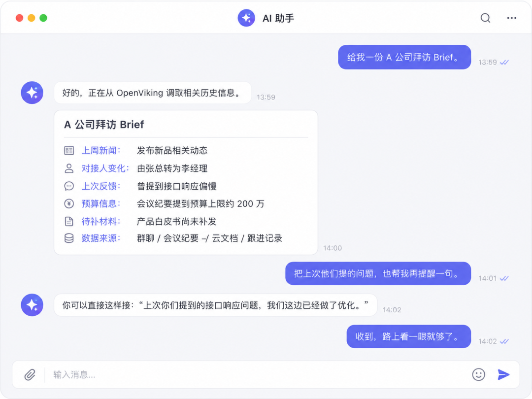
Task: Click the 好的，正在从 OpenViking message bubble
Action: pyautogui.click(x=153, y=93)
